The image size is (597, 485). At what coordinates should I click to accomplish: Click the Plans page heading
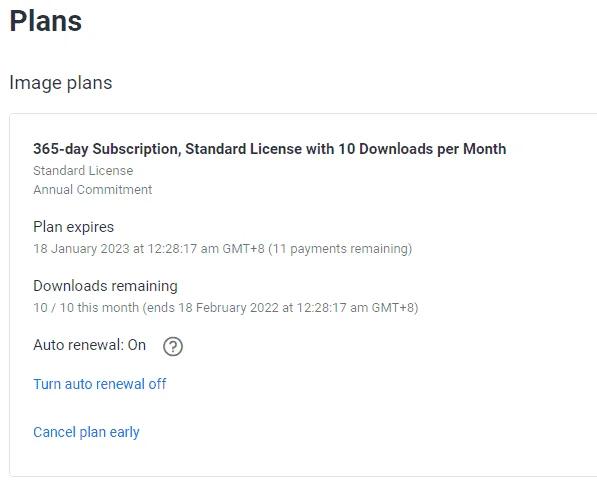pyautogui.click(x=45, y=21)
